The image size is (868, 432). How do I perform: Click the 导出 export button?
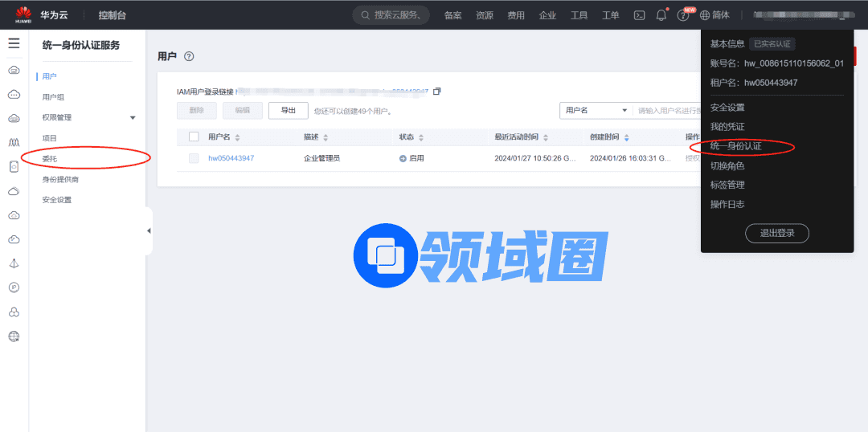point(288,110)
